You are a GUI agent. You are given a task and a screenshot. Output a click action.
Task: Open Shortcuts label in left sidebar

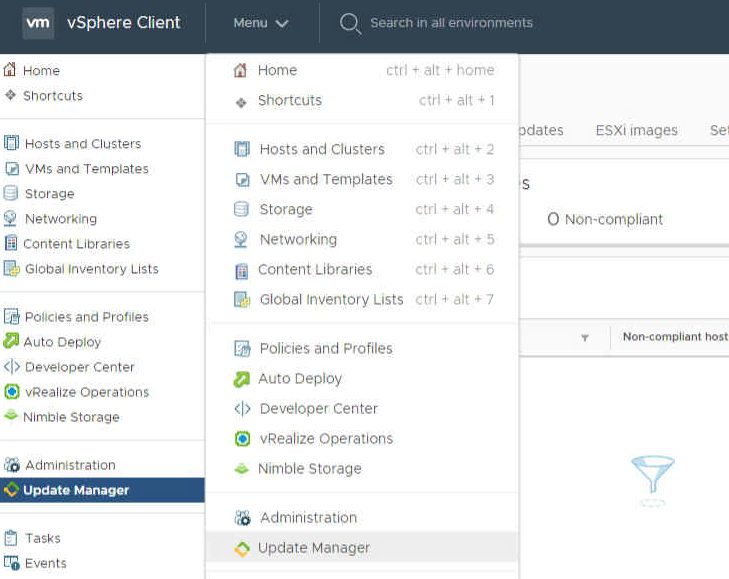click(53, 96)
